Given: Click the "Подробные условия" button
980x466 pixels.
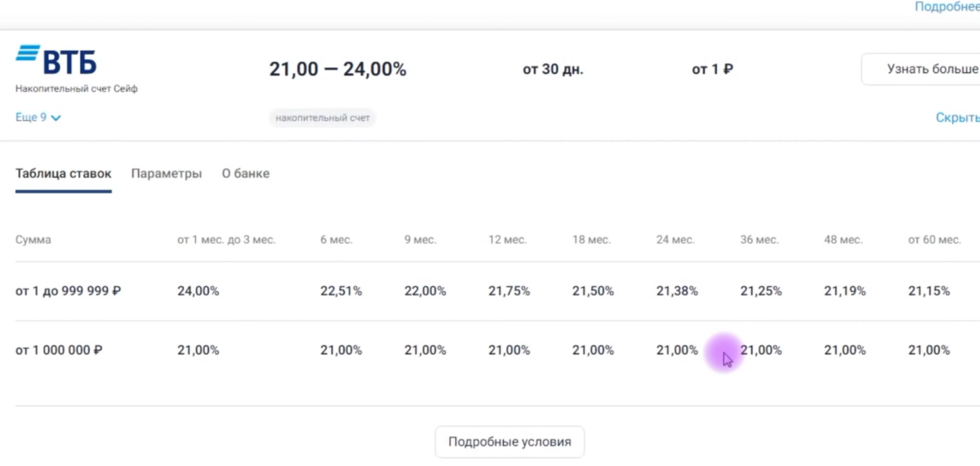Looking at the screenshot, I should coord(510,442).
